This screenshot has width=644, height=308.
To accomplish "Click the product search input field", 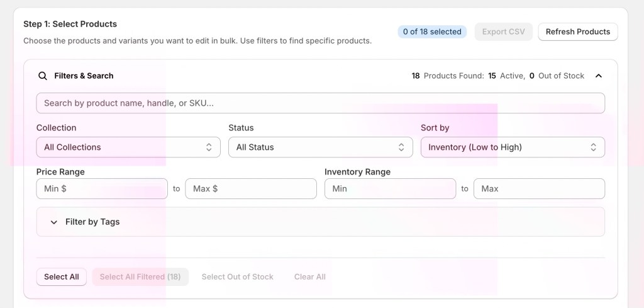I will coord(320,103).
